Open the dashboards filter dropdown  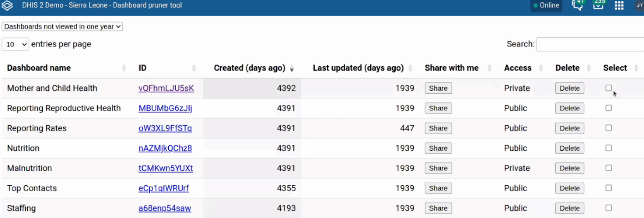pyautogui.click(x=62, y=27)
